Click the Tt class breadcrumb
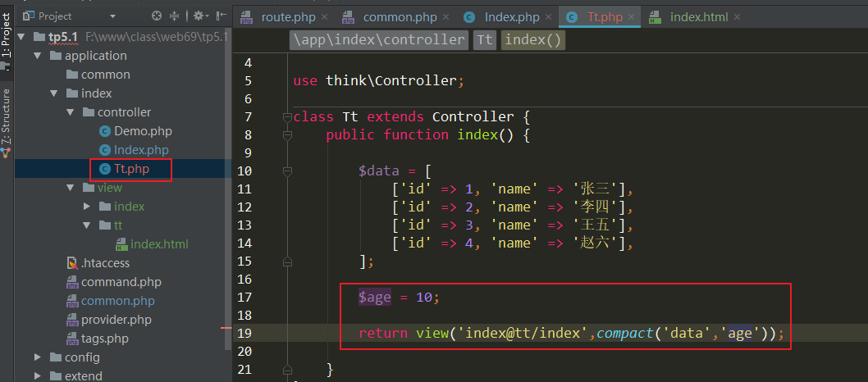This screenshot has width=868, height=382. click(485, 40)
